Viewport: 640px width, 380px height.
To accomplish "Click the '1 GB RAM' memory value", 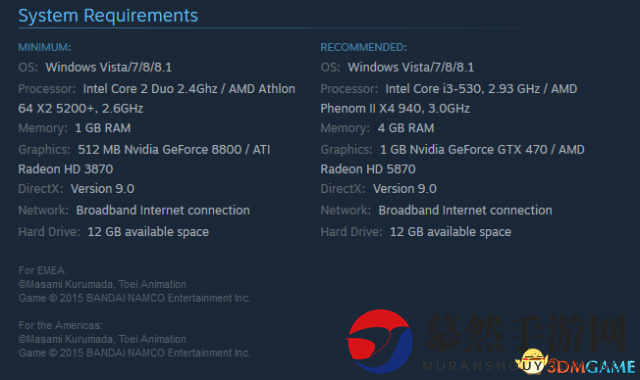I will 103,128.
